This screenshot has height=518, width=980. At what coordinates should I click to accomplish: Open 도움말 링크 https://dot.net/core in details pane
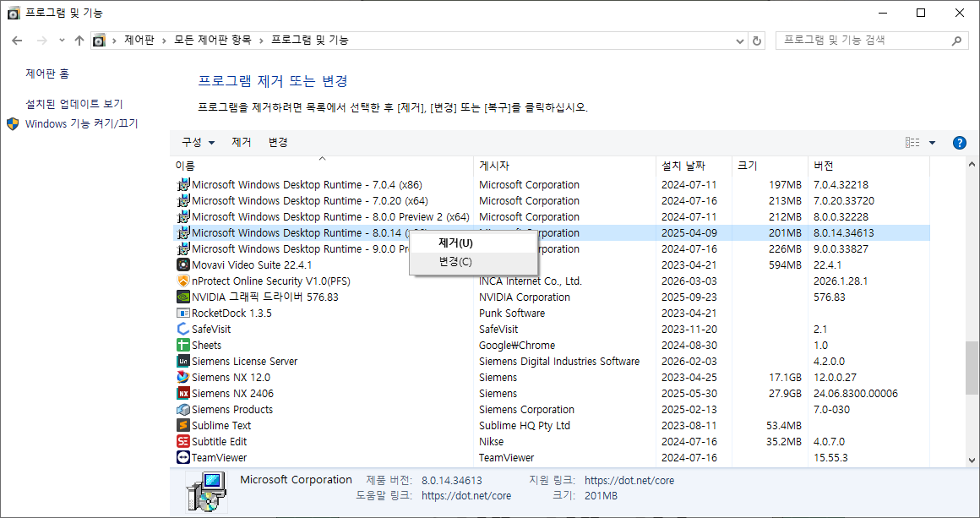coord(466,495)
